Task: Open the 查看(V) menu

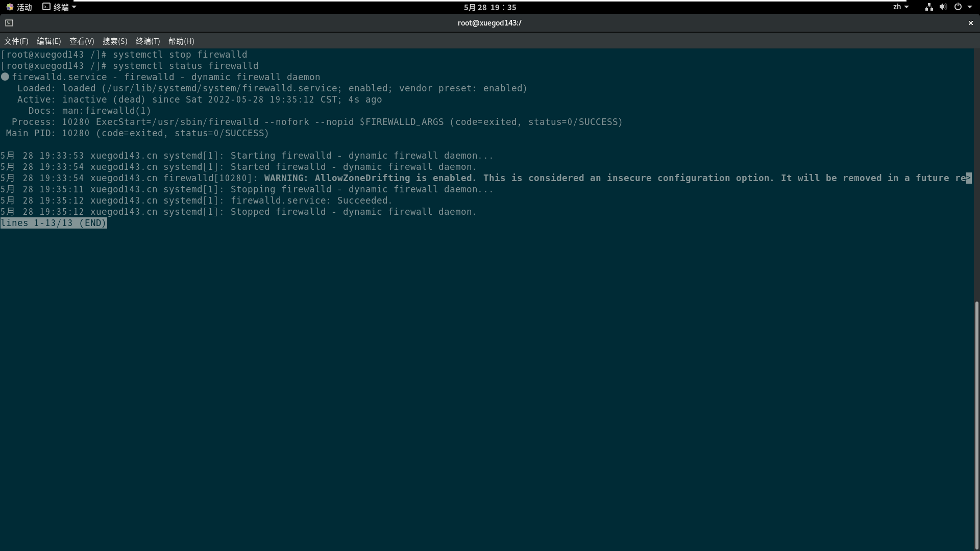Action: [82, 41]
